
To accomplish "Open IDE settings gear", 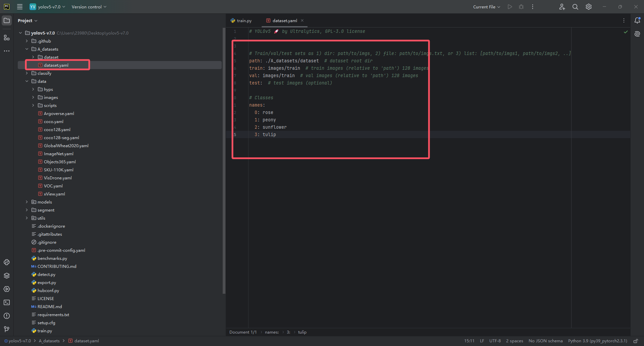I will [589, 7].
